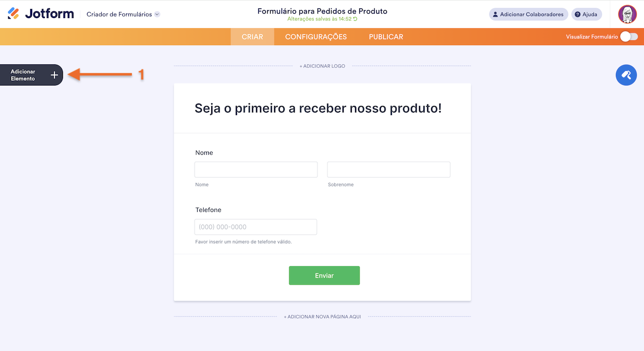Click the profile avatar picture
The image size is (644, 351).
[627, 14]
